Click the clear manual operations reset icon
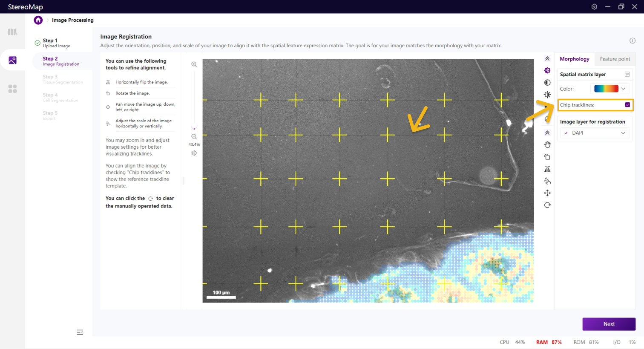The width and height of the screenshot is (644, 349). [x=547, y=205]
